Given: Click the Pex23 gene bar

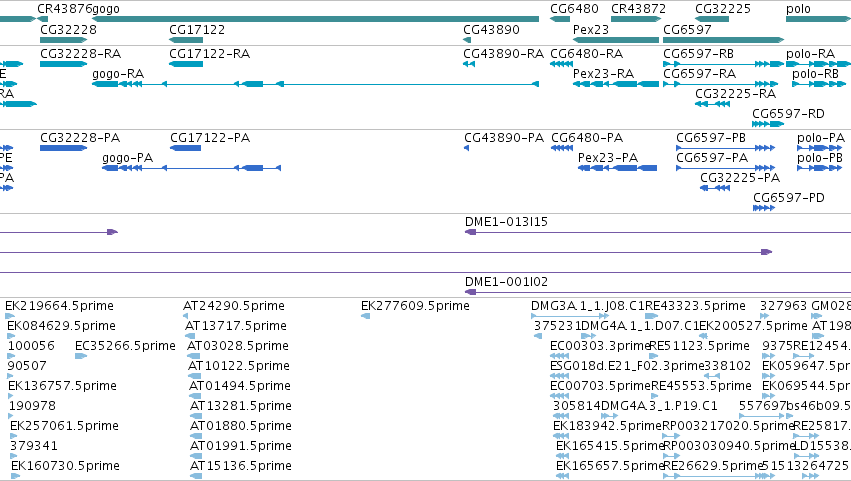Looking at the screenshot, I should click(616, 40).
